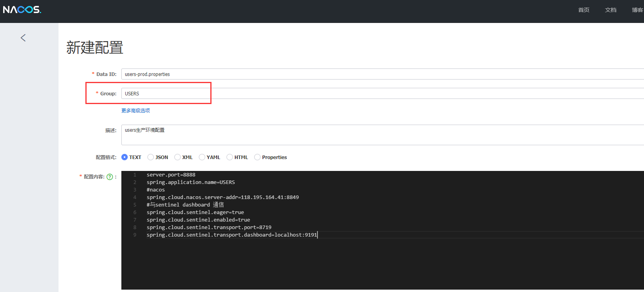Open the 文档 docs menu item
The width and height of the screenshot is (644, 292).
610,10
